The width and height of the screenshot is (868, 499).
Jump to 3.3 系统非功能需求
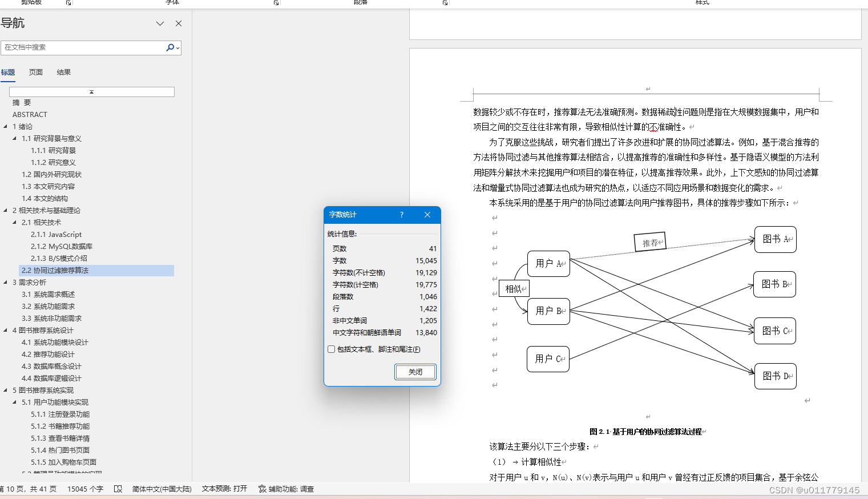(x=51, y=319)
